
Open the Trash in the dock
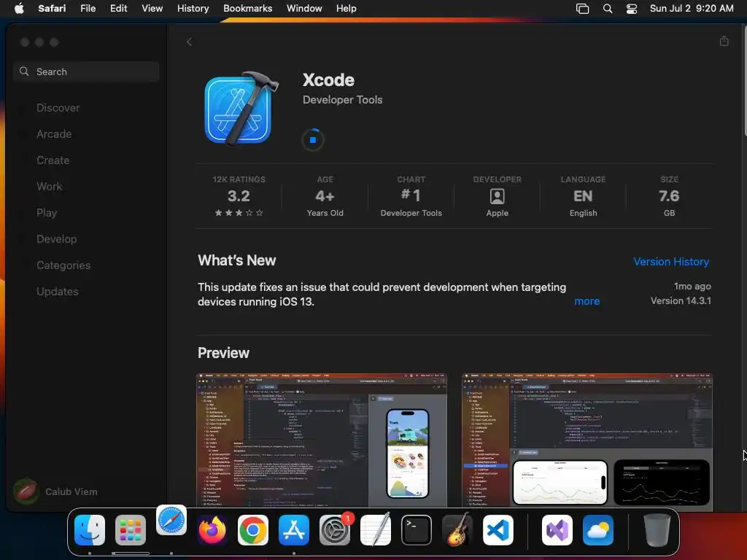pos(657,530)
